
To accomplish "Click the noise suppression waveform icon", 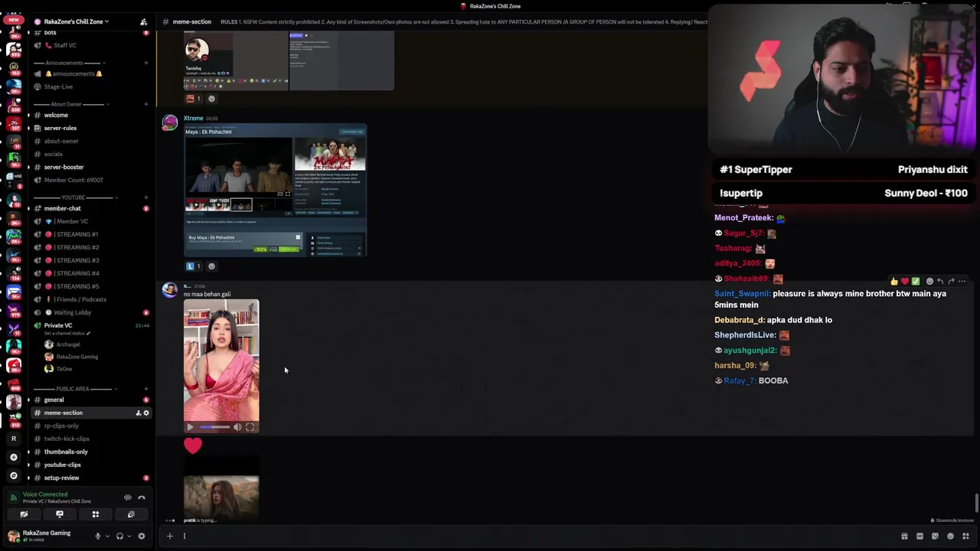I will tap(128, 497).
